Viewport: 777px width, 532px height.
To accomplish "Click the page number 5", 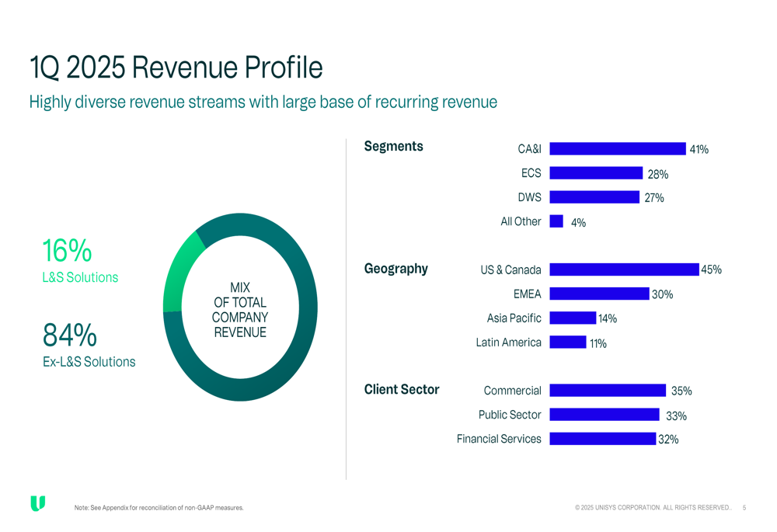I will pos(744,508).
